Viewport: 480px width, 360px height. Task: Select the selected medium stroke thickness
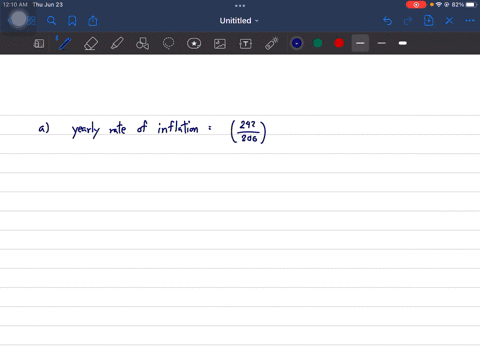[x=360, y=43]
